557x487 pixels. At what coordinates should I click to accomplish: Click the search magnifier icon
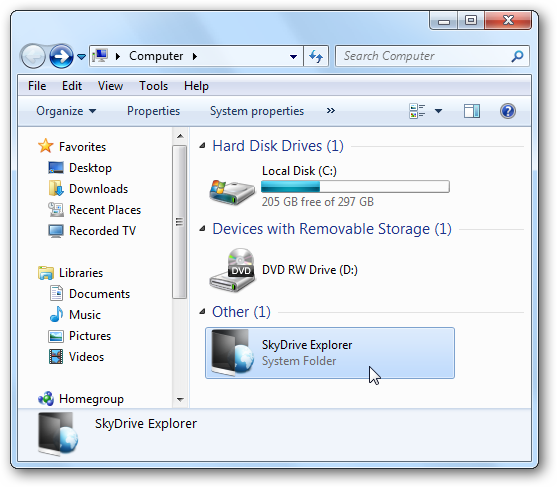517,56
